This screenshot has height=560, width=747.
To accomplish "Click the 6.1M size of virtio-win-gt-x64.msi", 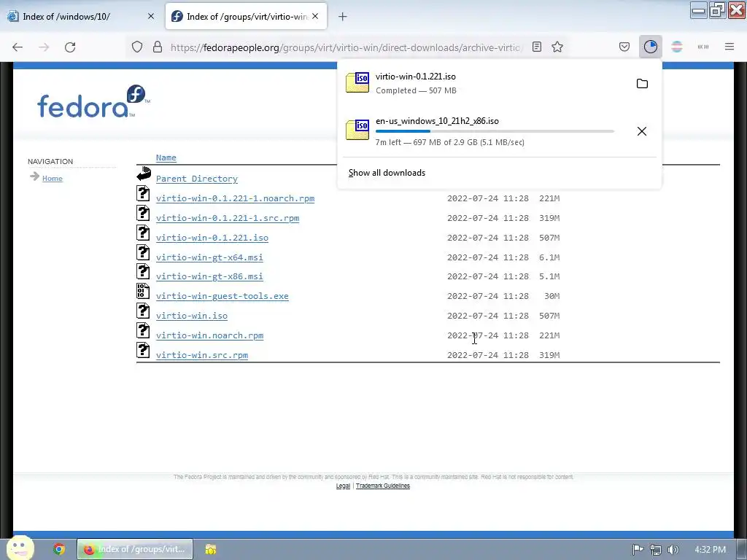I will click(549, 257).
